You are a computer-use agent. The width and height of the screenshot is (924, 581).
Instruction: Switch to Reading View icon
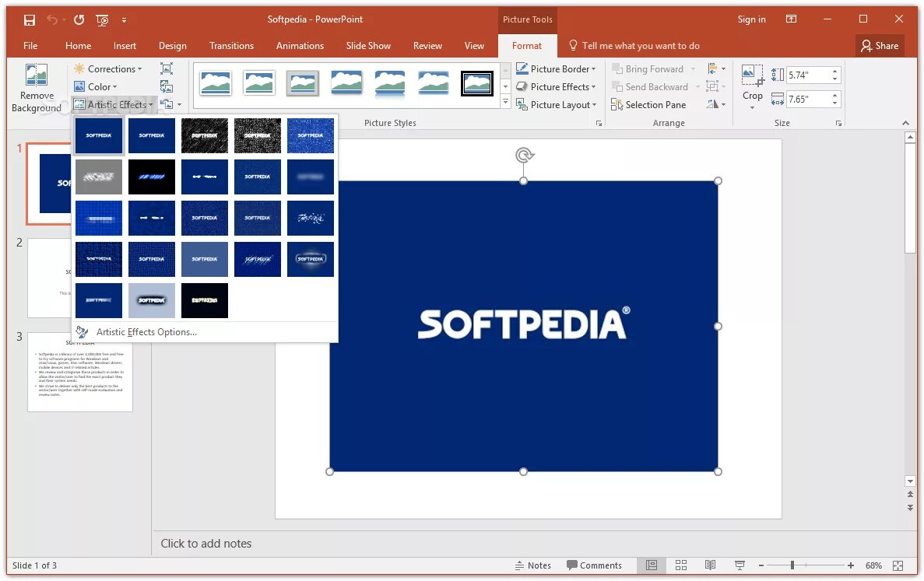tap(710, 565)
